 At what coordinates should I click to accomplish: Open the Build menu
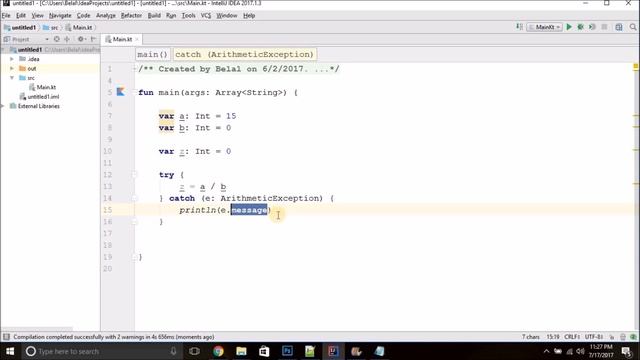tap(154, 16)
